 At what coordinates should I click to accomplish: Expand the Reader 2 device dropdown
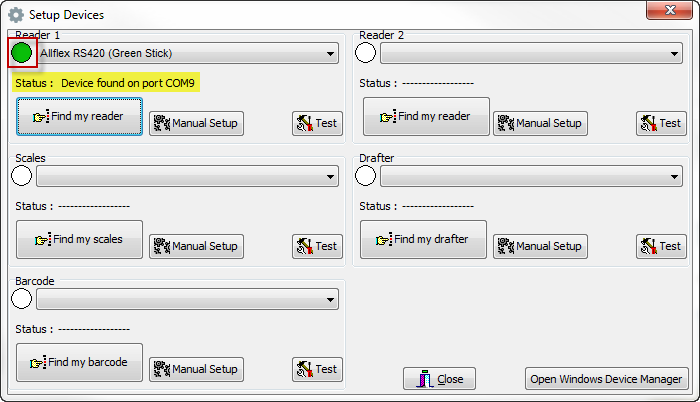[x=674, y=53]
